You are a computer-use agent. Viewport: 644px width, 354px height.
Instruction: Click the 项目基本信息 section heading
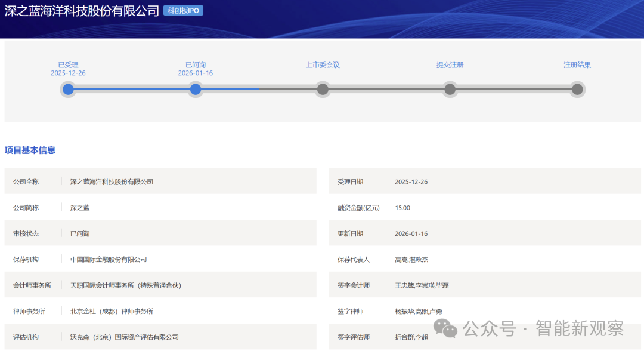pos(30,150)
